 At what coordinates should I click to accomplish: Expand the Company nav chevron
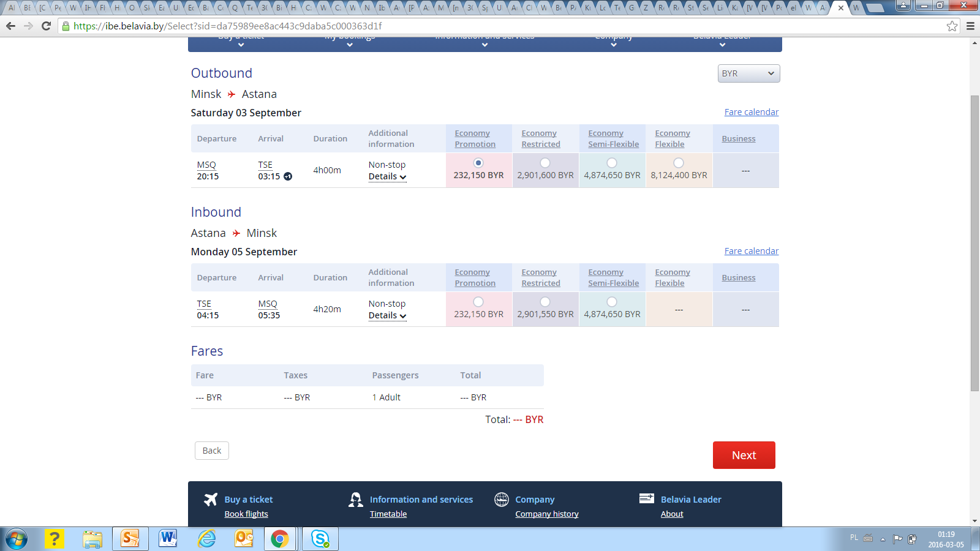(x=614, y=45)
